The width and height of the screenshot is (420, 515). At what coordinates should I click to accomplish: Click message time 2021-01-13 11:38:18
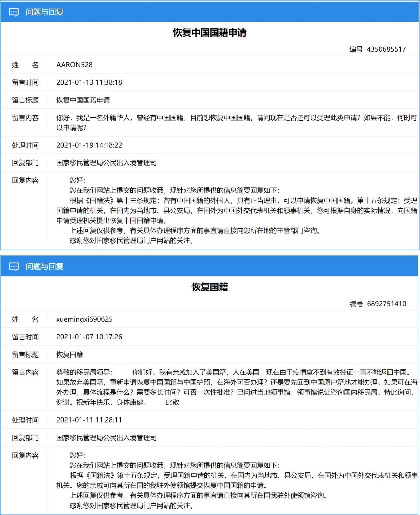tap(89, 82)
